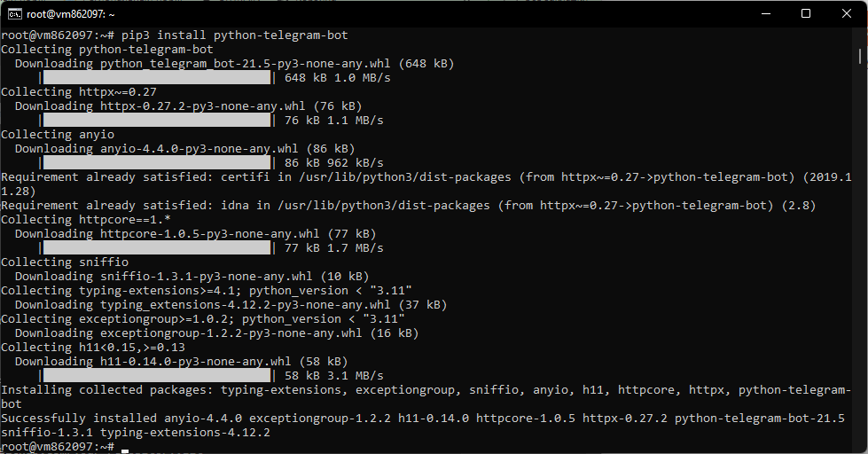Click the Requirement already satisfied certifi line
Image resolution: width=868 pixels, height=454 pixels.
pyautogui.click(x=426, y=184)
